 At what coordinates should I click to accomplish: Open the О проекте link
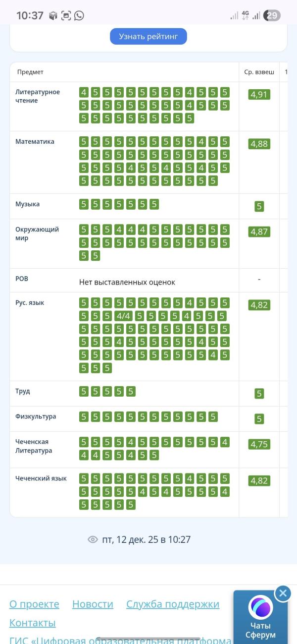click(34, 604)
